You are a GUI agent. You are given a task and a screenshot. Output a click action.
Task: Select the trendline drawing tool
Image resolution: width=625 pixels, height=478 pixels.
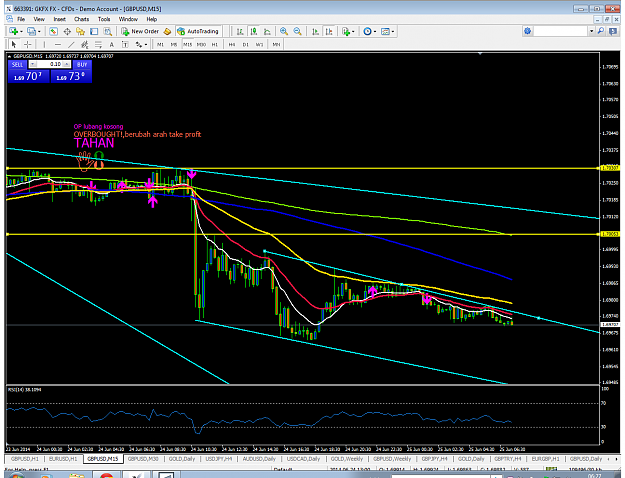(71, 44)
